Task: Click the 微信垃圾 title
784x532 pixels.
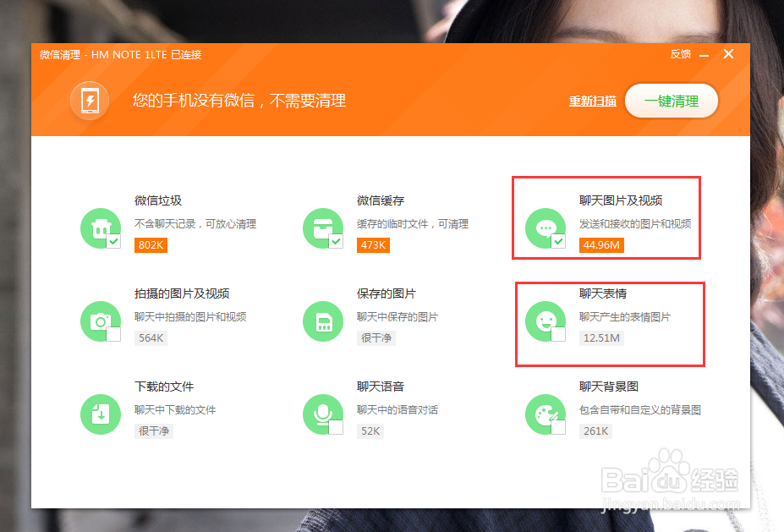Action: [x=158, y=200]
